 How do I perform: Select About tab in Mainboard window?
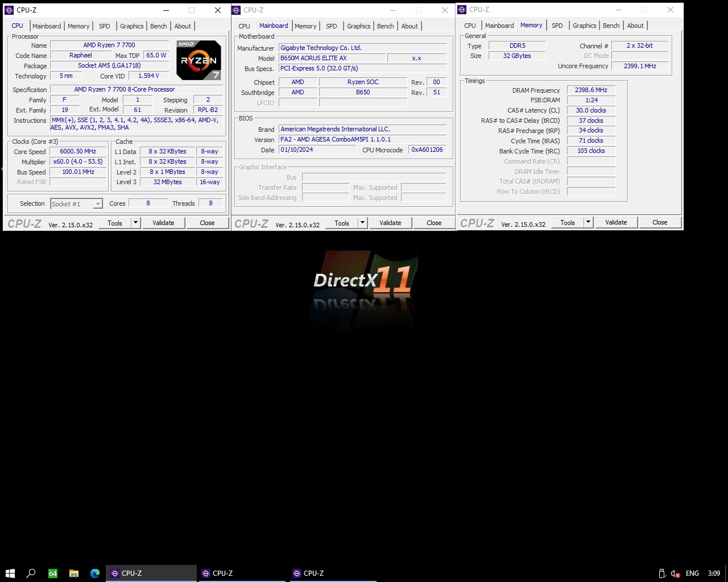tap(409, 26)
